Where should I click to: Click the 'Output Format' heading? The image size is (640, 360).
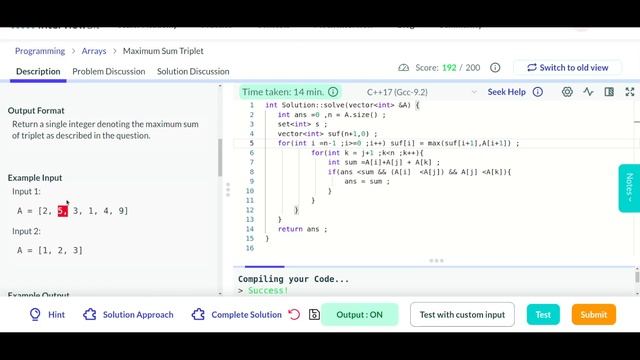pyautogui.click(x=36, y=111)
